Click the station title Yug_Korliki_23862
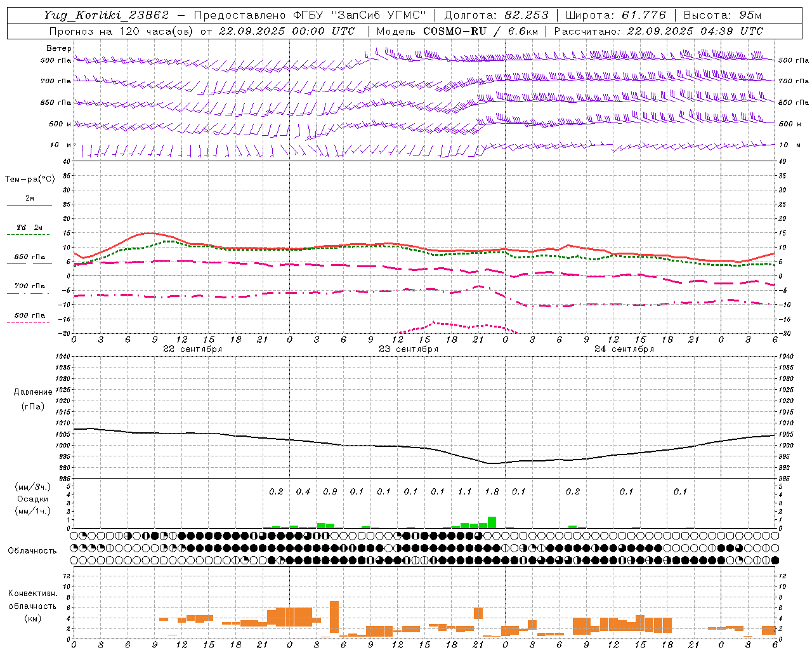 pyautogui.click(x=107, y=15)
